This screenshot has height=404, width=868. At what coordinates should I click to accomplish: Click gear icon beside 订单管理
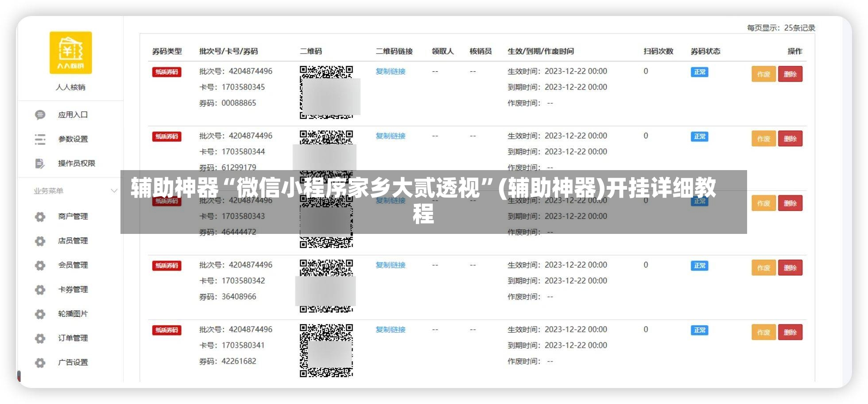(40, 338)
